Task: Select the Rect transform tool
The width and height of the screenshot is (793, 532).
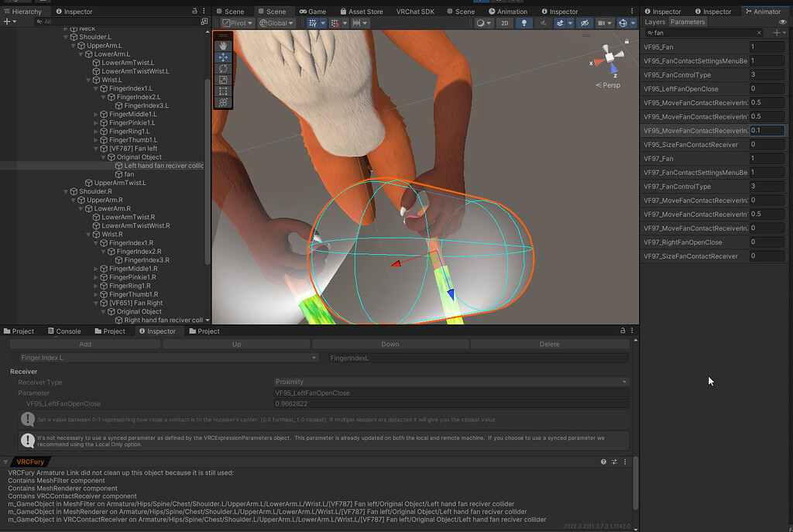Action: tap(223, 91)
